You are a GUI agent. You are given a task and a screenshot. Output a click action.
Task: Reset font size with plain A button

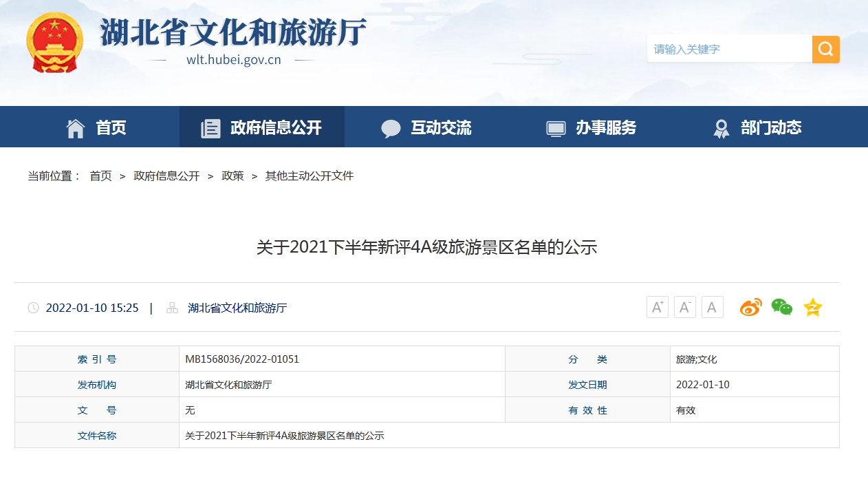pyautogui.click(x=712, y=307)
